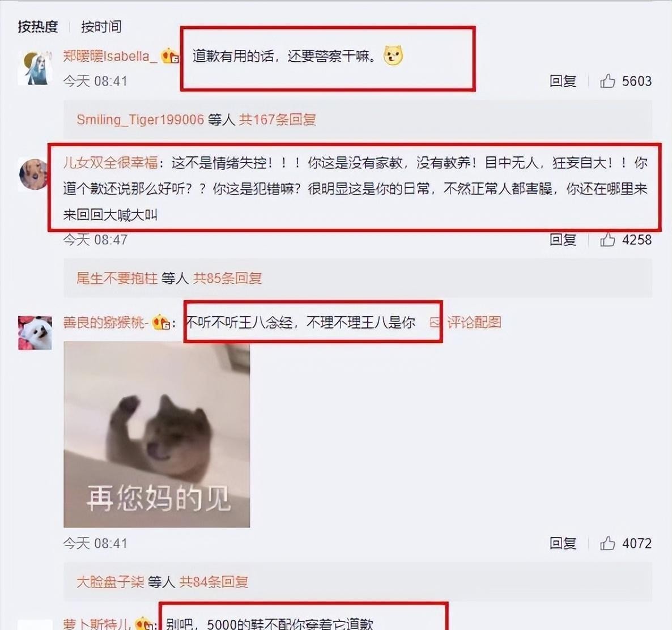This screenshot has height=630, width=672.
Task: Enlarge the 再您妈的见 dog meme image
Action: tap(157, 434)
